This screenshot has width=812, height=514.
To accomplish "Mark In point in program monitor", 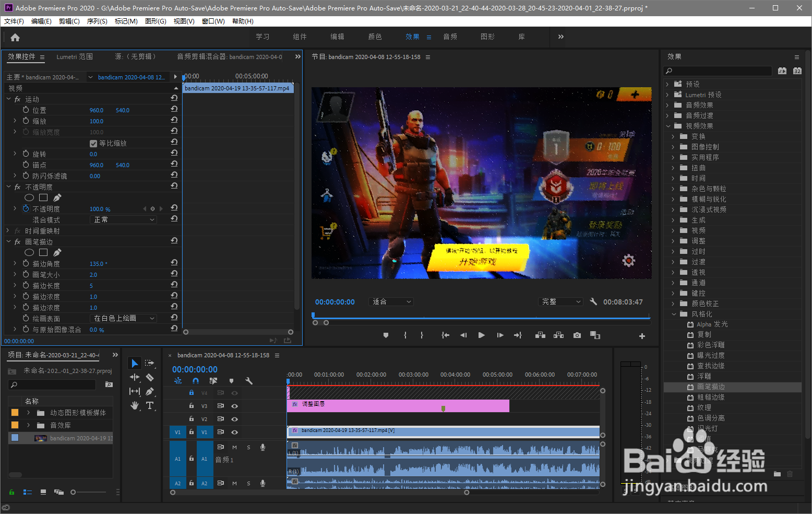I will [x=405, y=335].
